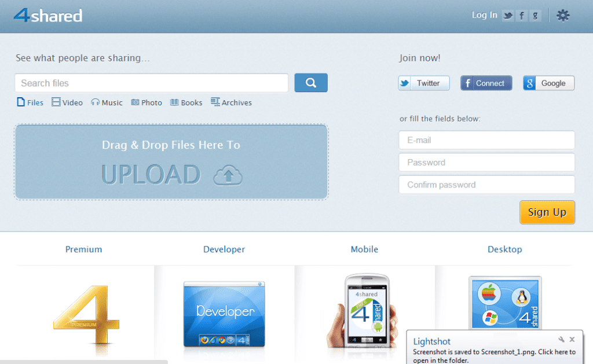Image resolution: width=593 pixels, height=364 pixels.
Task: Click the upload cloud icon
Action: pos(228,175)
